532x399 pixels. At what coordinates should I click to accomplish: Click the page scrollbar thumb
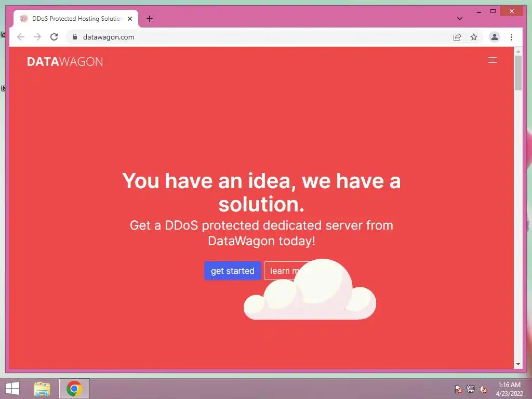(518, 73)
